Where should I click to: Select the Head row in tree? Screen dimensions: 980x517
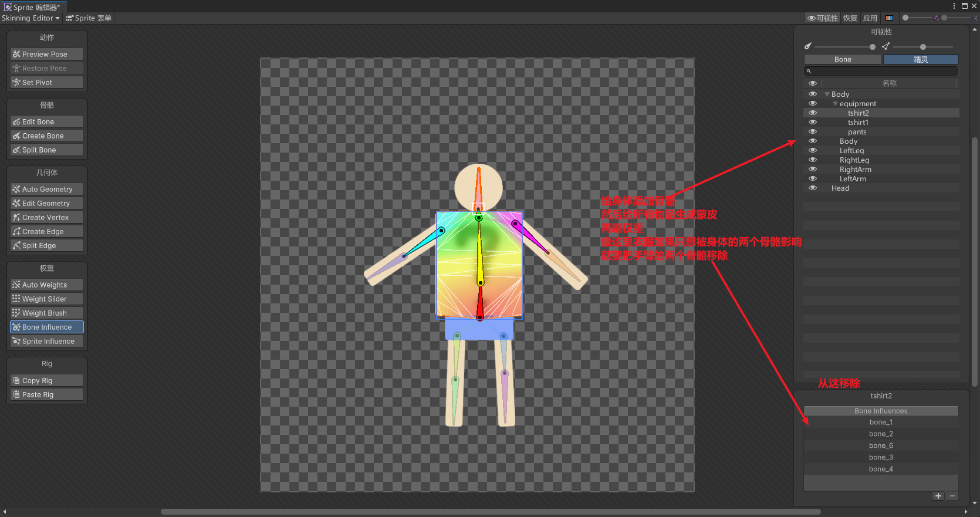(881, 188)
